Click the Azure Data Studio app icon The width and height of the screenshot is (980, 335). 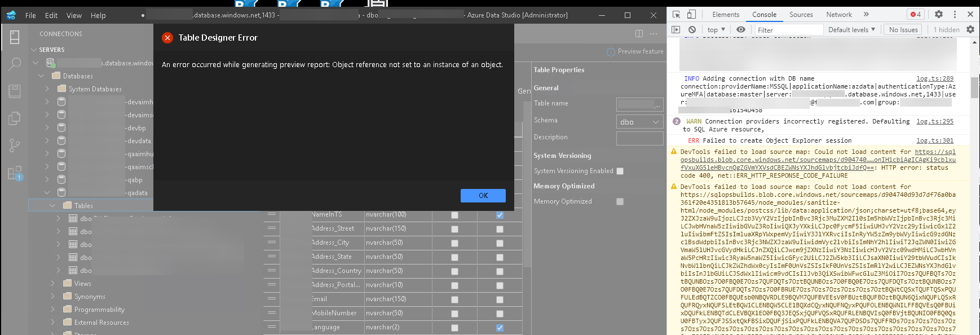[11, 15]
